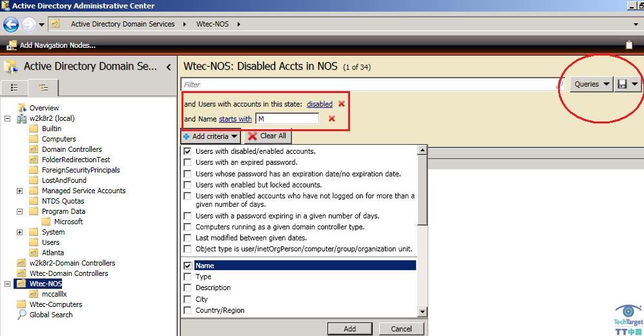Remove the Name starts with criterion

332,119
